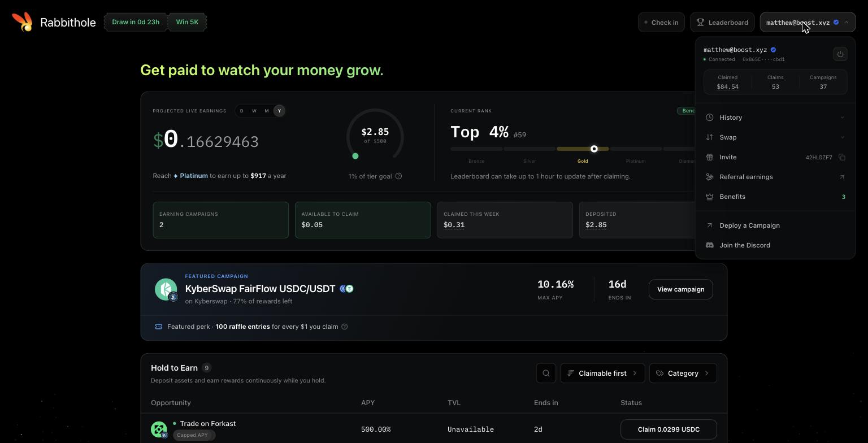868x443 pixels.
Task: Collapse the matthew@boost.xyz account dropdown
Action: click(808, 23)
